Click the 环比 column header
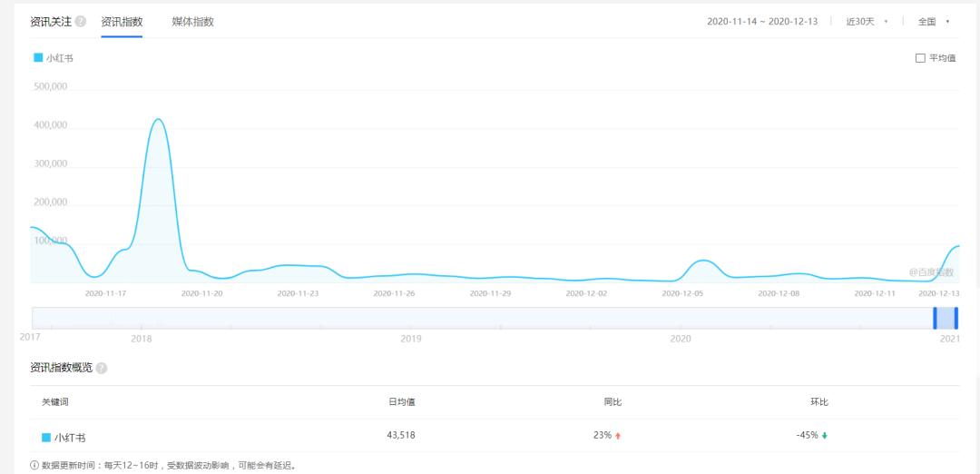Screen dimensions: 980x474 819,402
